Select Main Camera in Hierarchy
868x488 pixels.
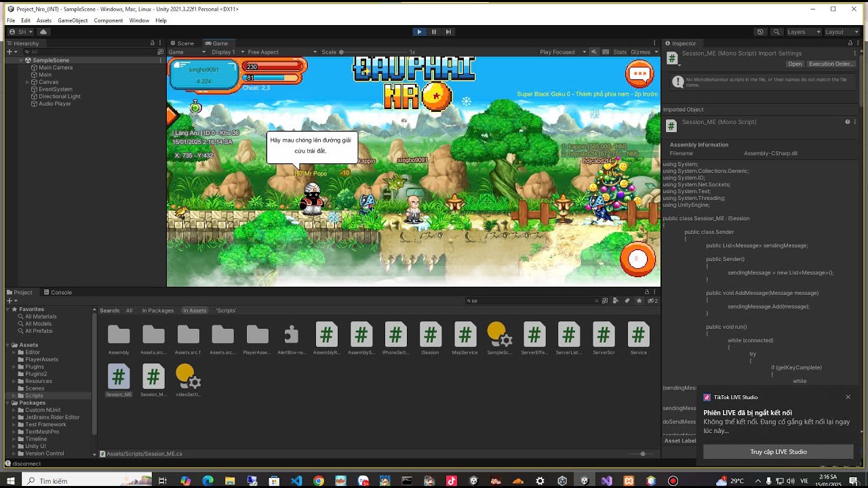point(56,68)
